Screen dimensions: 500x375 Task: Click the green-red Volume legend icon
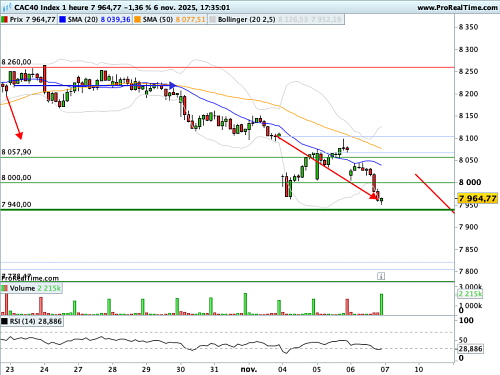(x=5, y=288)
